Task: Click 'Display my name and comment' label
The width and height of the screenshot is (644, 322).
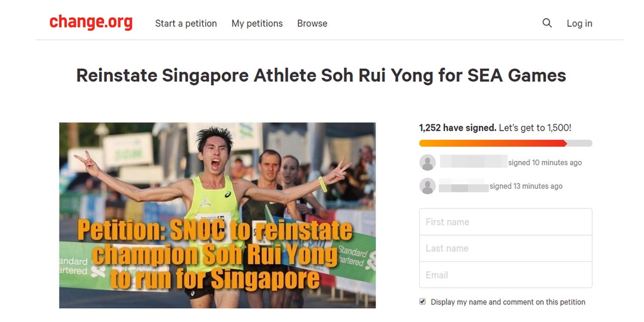Action: (507, 302)
